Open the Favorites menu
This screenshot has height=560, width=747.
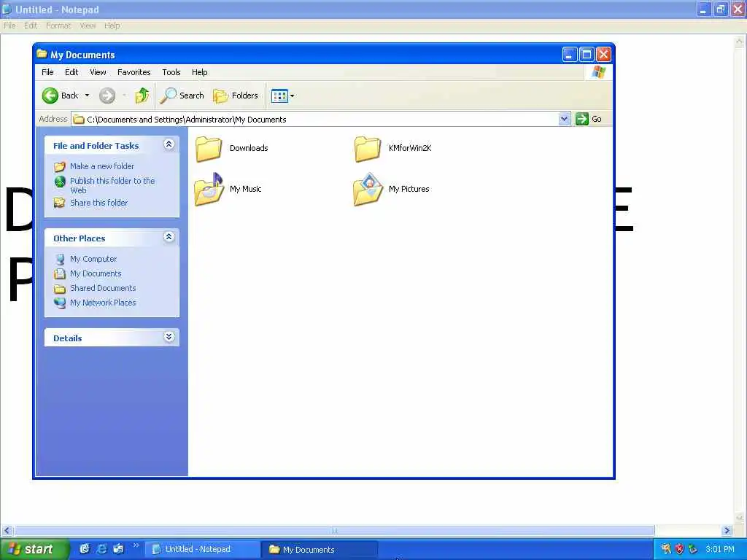134,72
